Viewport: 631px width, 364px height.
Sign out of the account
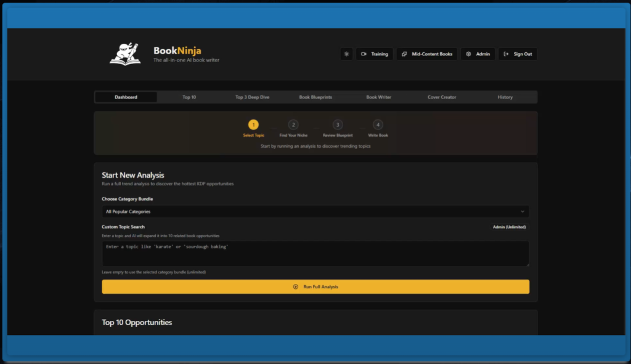518,54
